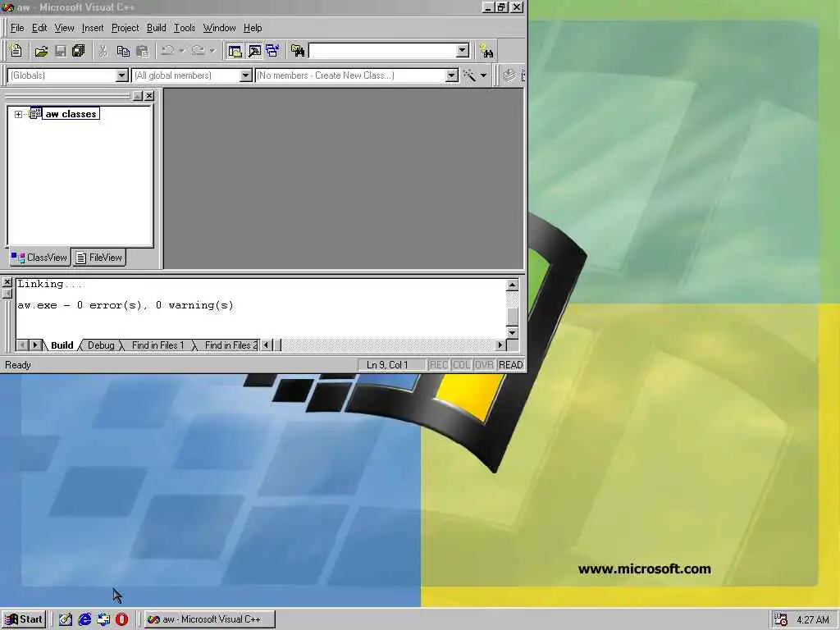Open the Project menu
This screenshot has height=630, width=840.
125,28
